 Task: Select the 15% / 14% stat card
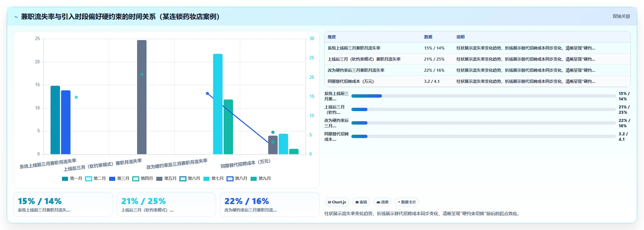click(63, 204)
